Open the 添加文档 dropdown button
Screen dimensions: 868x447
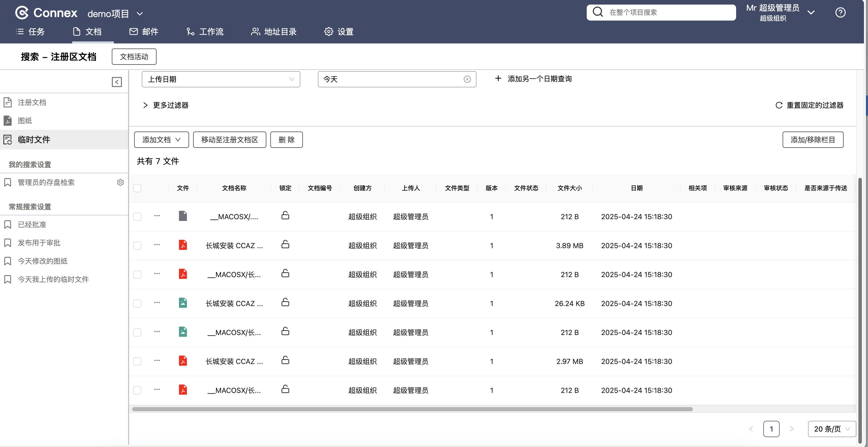coord(161,139)
